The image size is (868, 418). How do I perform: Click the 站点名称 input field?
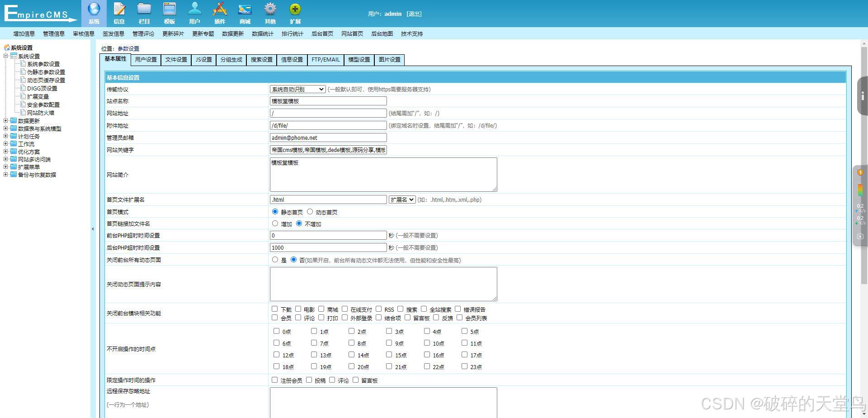(328, 101)
